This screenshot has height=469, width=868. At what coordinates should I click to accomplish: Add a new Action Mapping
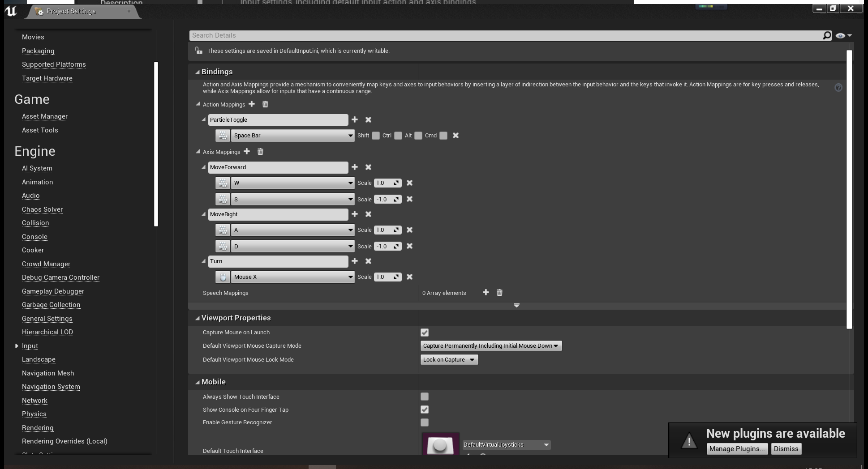pos(252,104)
